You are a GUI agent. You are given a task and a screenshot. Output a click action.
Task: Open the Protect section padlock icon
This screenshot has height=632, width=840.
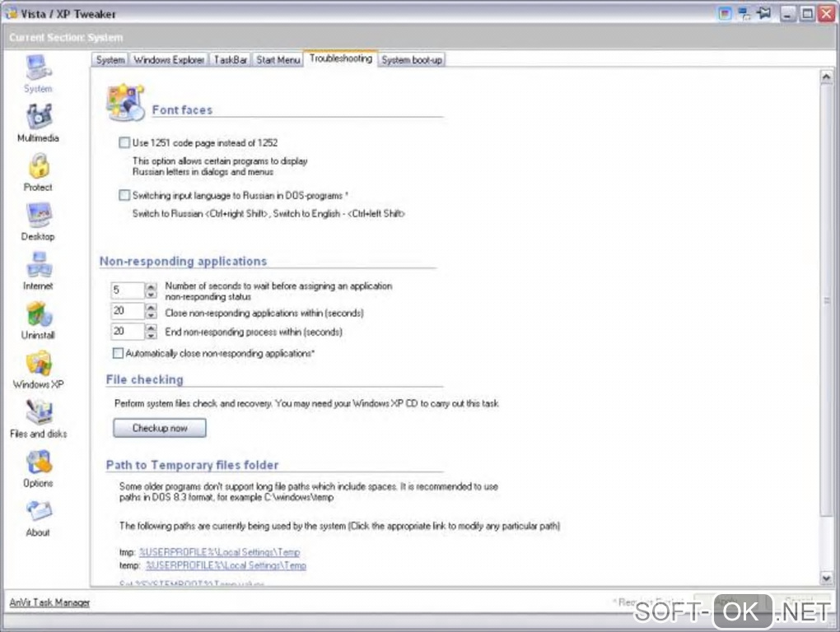[x=39, y=166]
